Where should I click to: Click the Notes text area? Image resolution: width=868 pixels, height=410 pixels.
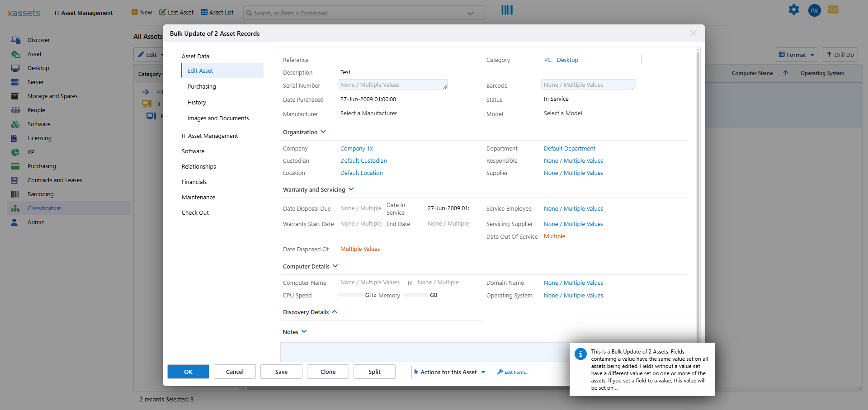pyautogui.click(x=425, y=352)
